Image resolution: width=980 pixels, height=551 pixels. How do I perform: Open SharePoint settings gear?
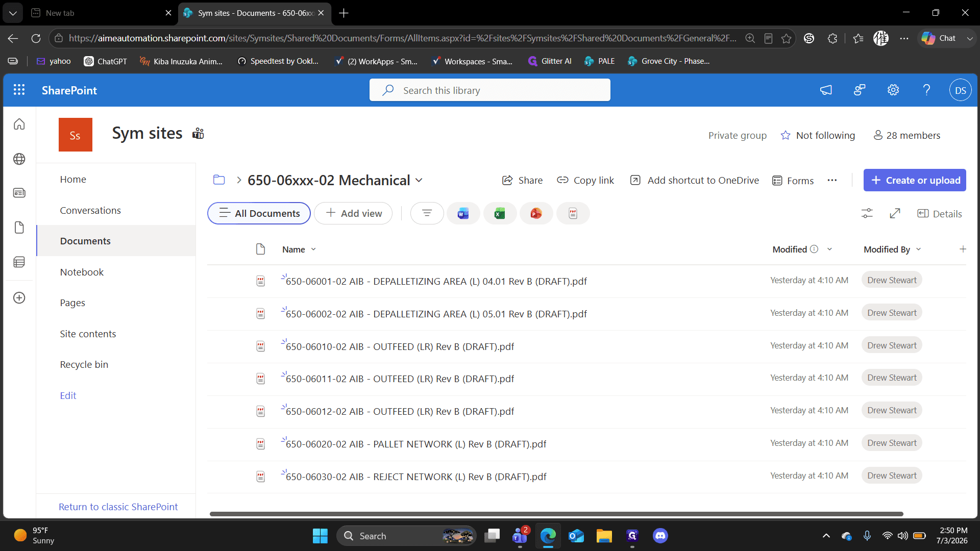[893, 90]
